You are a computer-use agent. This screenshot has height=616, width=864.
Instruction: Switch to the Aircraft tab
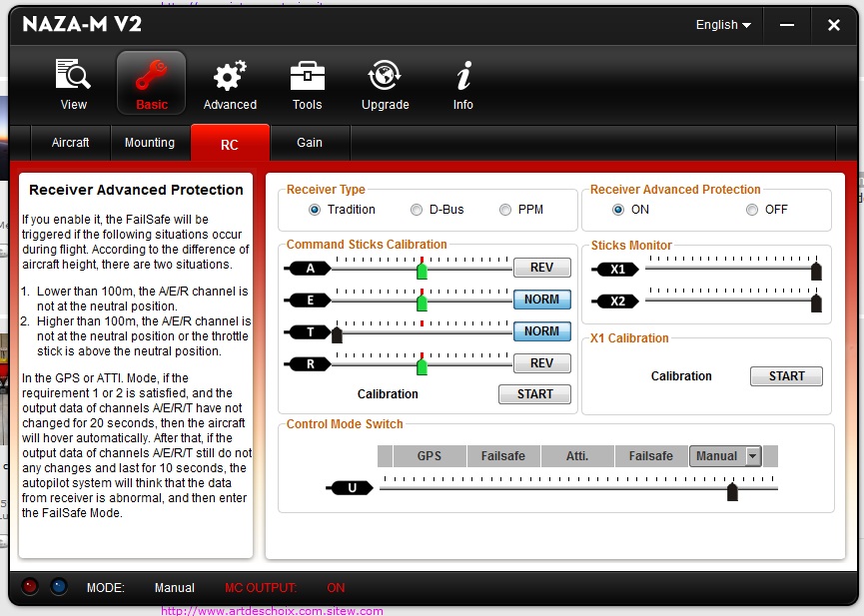[x=71, y=143]
